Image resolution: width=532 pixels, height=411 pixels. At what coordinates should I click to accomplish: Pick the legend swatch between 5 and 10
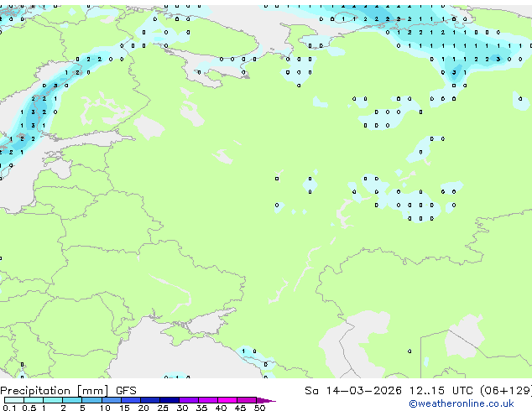coord(91,400)
